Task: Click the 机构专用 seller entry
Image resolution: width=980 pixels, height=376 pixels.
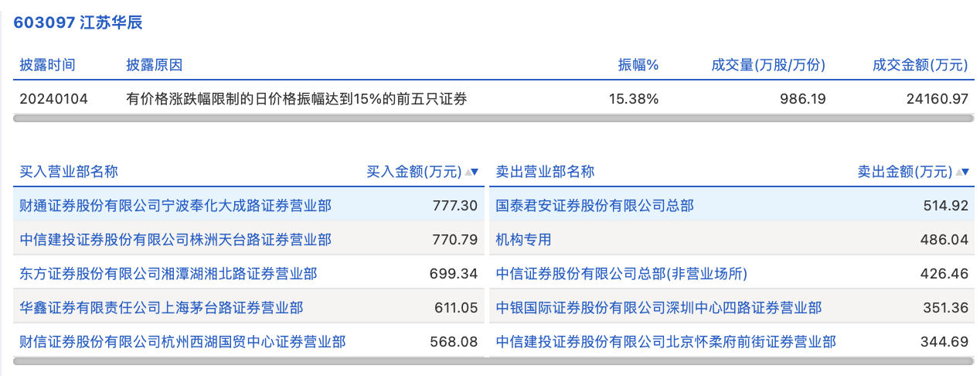Action: tap(523, 240)
